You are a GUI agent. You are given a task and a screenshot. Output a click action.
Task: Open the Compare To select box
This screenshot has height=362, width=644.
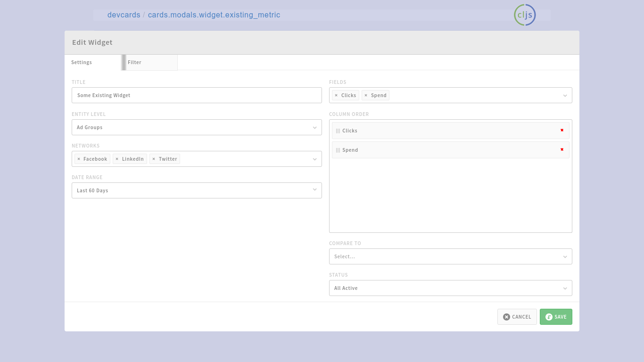coord(450,256)
